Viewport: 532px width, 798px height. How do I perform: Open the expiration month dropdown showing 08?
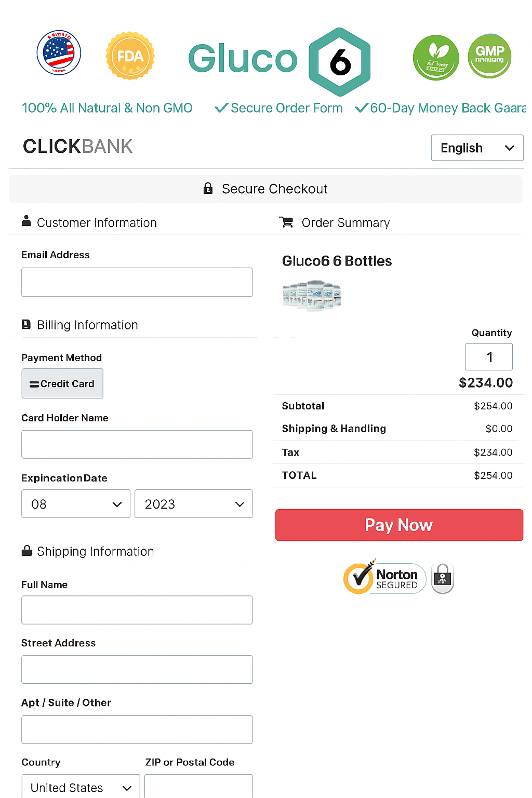point(75,503)
